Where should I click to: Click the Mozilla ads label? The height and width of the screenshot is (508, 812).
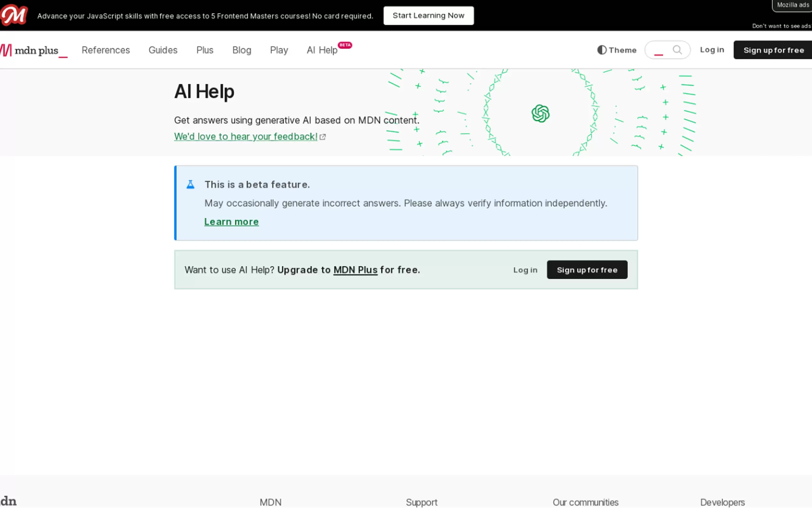pos(793,5)
